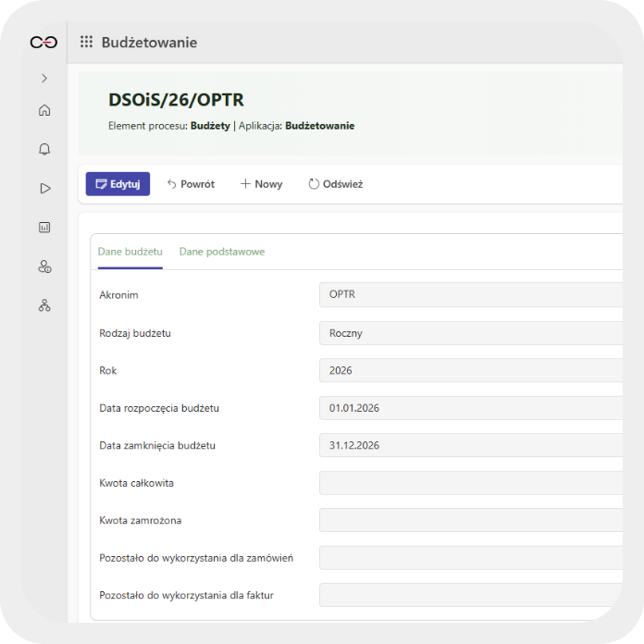This screenshot has width=644, height=644.
Task: Open the organization structure icon
Action: [44, 305]
